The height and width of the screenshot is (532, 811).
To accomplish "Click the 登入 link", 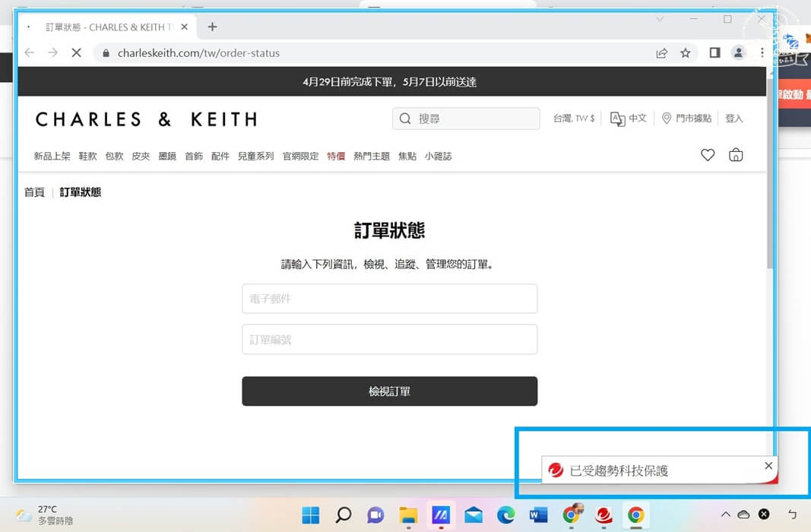I will pos(733,119).
